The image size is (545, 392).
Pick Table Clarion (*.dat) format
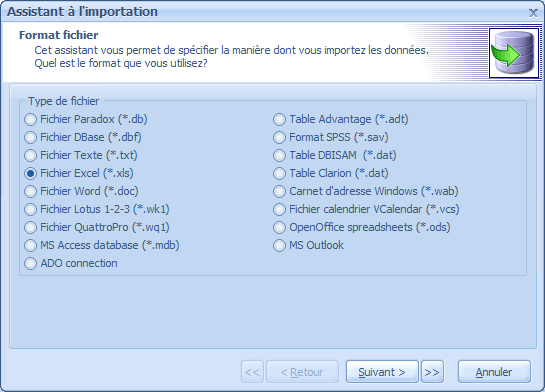[x=331, y=173]
